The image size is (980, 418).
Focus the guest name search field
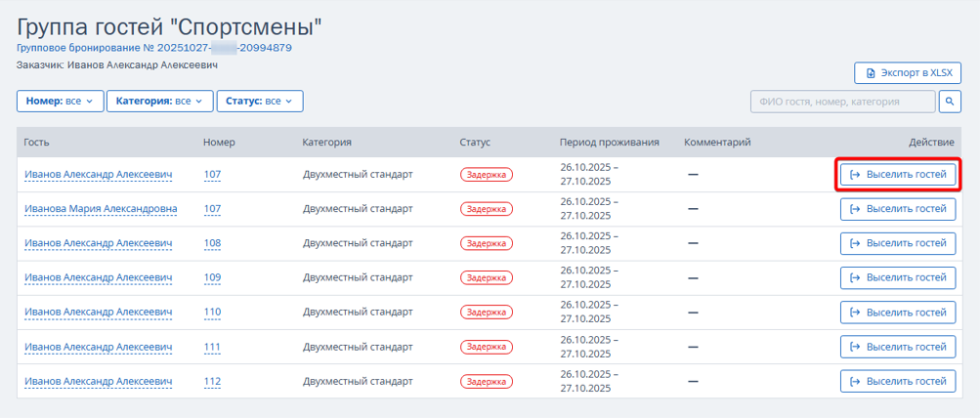tap(841, 102)
